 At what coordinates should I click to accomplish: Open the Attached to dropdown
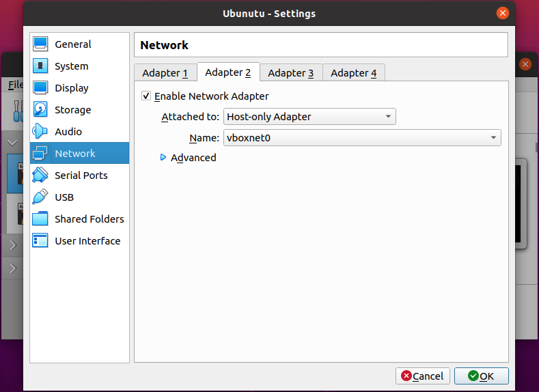[x=309, y=117]
